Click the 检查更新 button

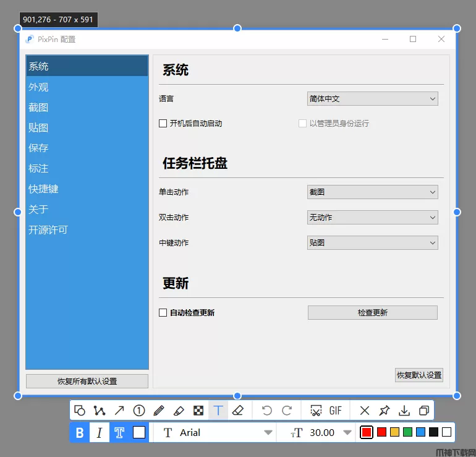(x=372, y=312)
